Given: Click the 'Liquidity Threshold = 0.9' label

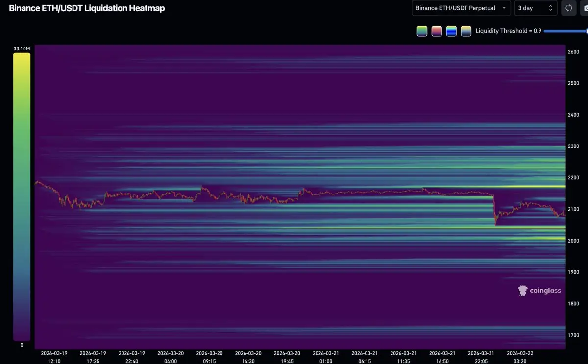Looking at the screenshot, I should [509, 31].
